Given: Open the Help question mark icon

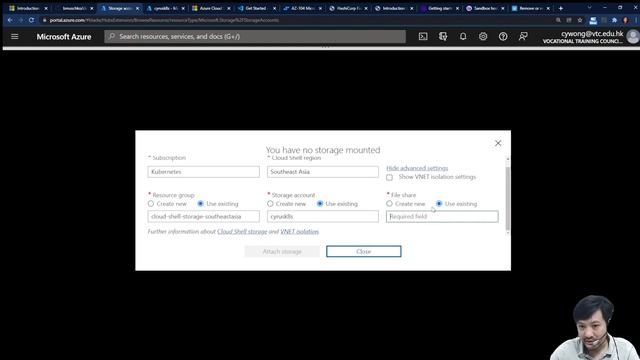Looking at the screenshot, I should point(503,37).
